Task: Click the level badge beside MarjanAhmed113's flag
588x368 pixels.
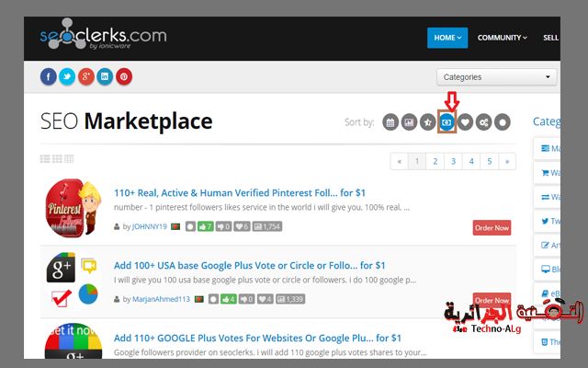Action: (x=213, y=299)
